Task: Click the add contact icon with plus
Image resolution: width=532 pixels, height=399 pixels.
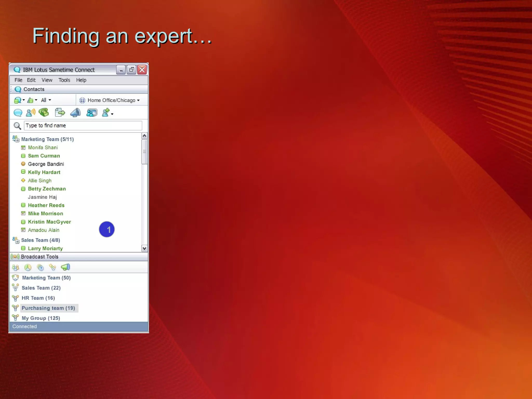Action: [106, 113]
